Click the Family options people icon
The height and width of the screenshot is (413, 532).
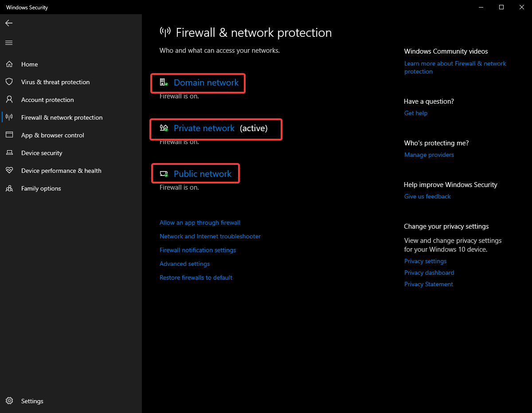pyautogui.click(x=9, y=188)
